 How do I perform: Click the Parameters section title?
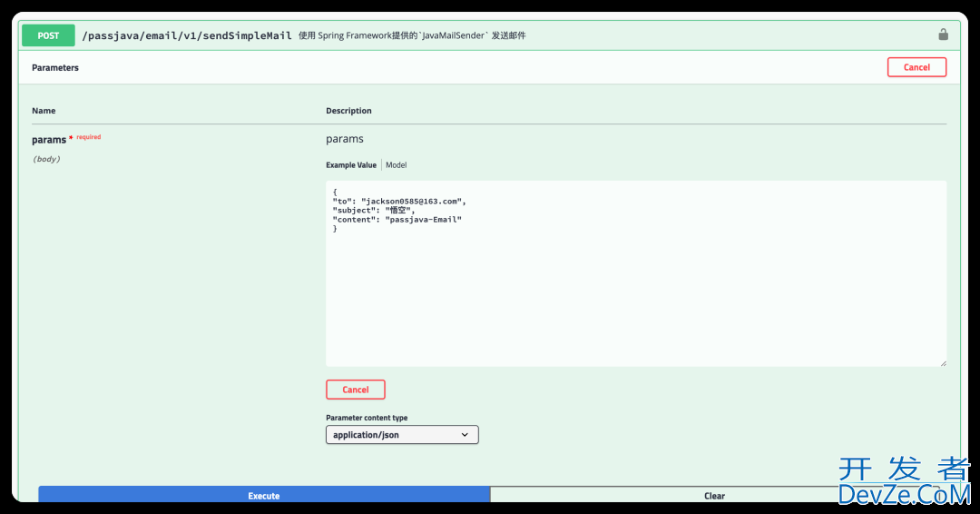coord(55,68)
